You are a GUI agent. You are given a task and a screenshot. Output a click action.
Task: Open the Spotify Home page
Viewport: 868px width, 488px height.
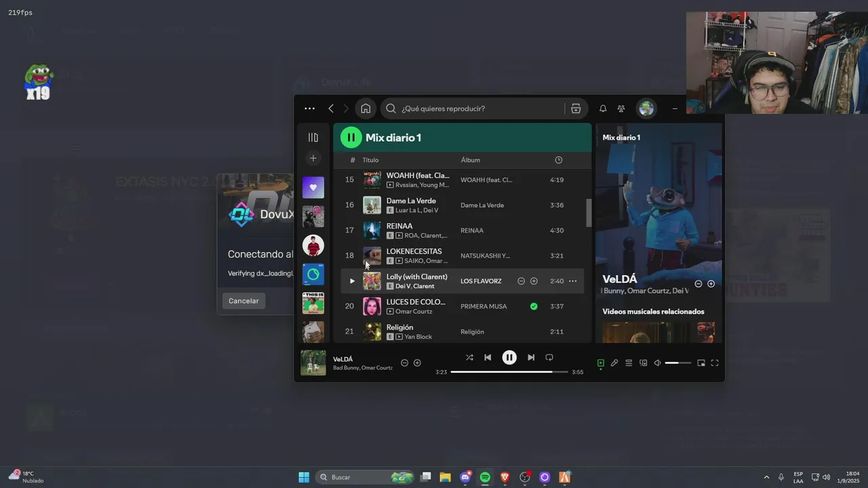(366, 108)
